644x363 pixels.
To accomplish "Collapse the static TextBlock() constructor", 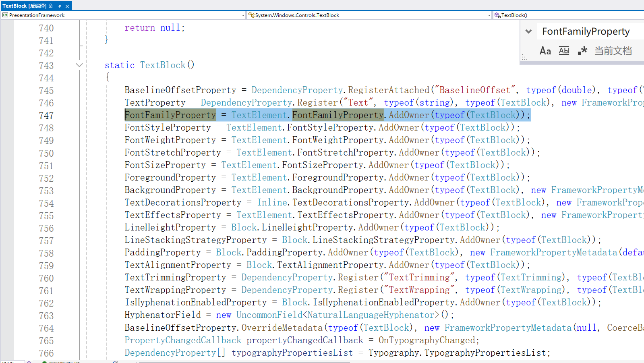I will (79, 65).
